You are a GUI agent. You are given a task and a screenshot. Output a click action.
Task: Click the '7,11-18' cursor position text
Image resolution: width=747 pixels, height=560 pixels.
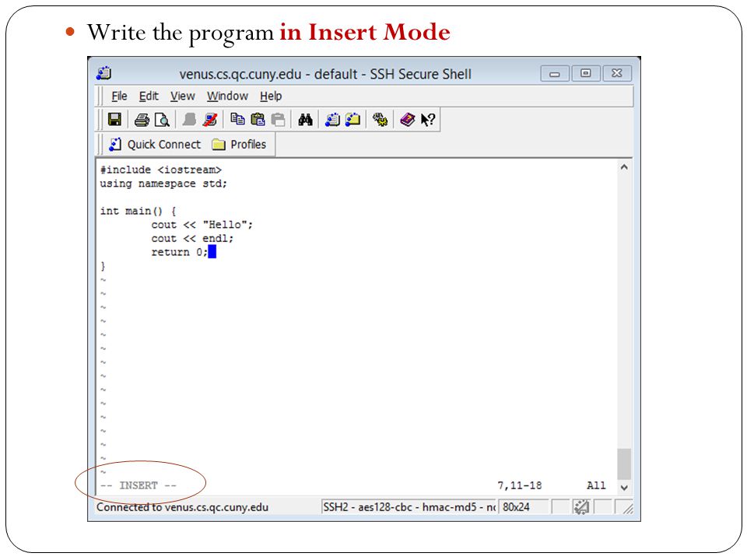tap(520, 485)
